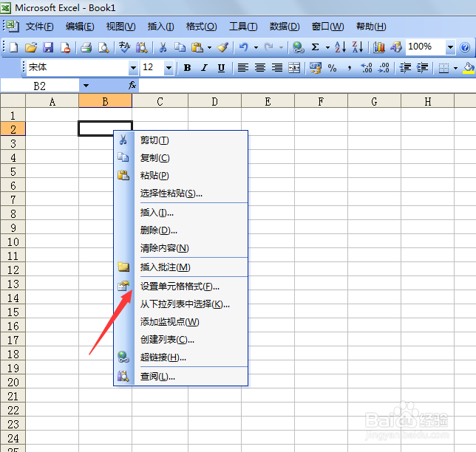
Task: Expand the Paste options arrow in toolbar
Action: coord(209,47)
